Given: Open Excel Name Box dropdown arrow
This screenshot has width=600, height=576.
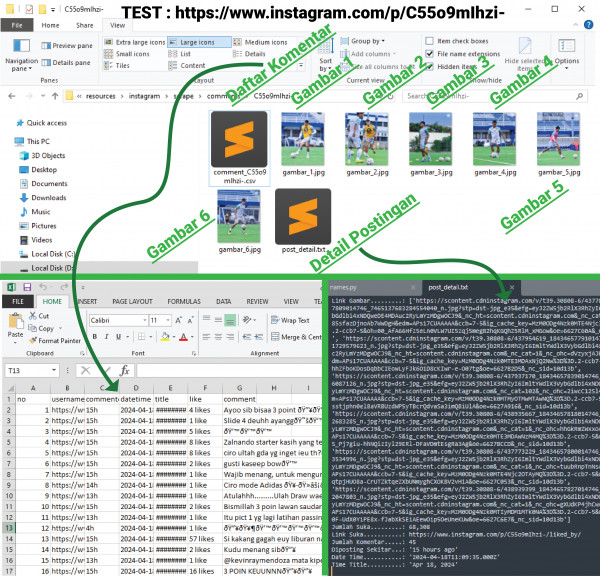Looking at the screenshot, I should coord(54,370).
